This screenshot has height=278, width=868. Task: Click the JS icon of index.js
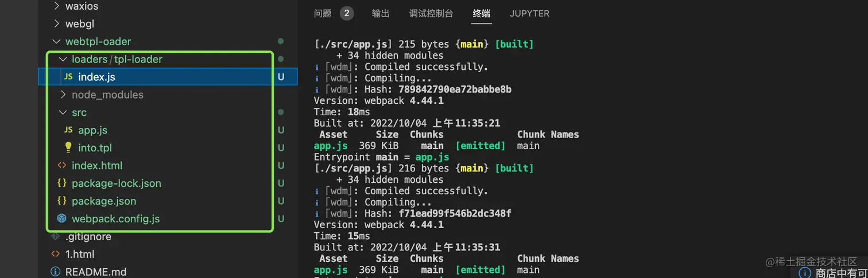click(x=68, y=77)
